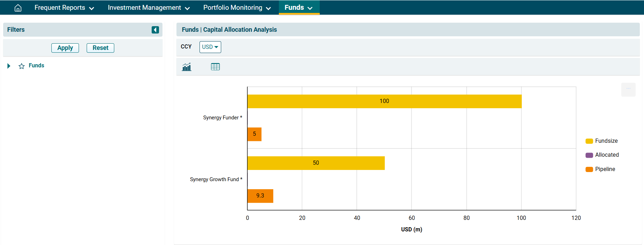644x245 pixels.
Task: Click the Reset filters button
Action: (x=100, y=48)
